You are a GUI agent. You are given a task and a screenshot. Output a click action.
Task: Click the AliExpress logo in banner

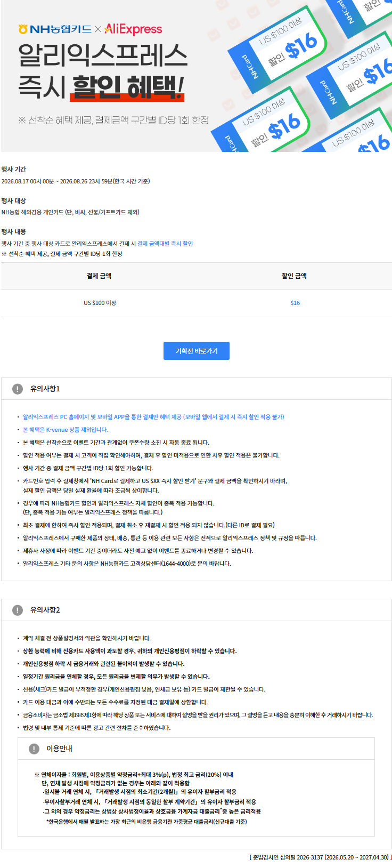click(133, 29)
